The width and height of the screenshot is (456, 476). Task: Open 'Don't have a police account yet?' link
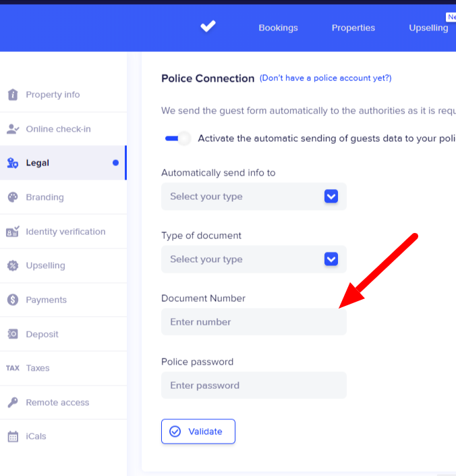(x=325, y=78)
